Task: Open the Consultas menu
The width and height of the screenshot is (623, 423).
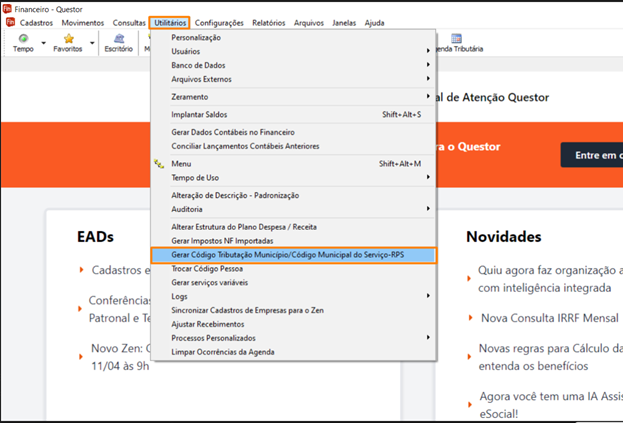Action: pyautogui.click(x=129, y=23)
